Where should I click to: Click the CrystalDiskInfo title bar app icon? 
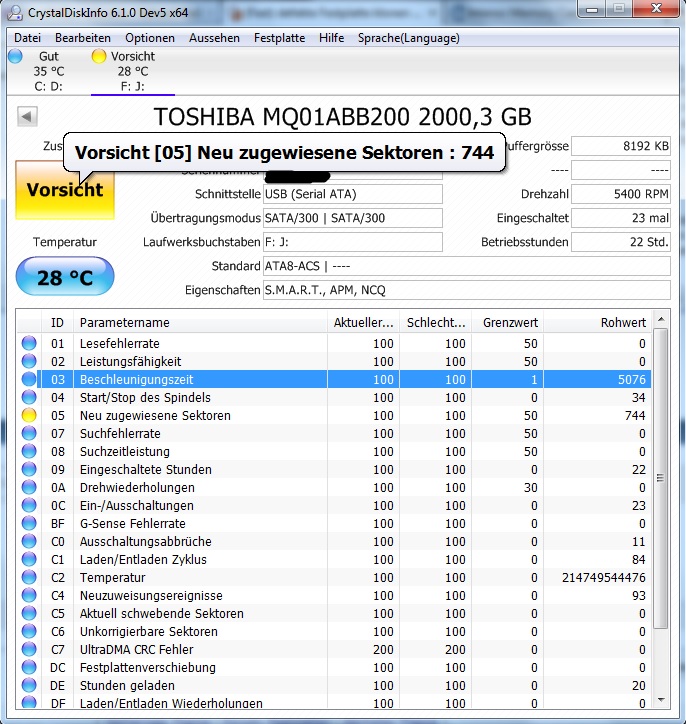(x=15, y=12)
